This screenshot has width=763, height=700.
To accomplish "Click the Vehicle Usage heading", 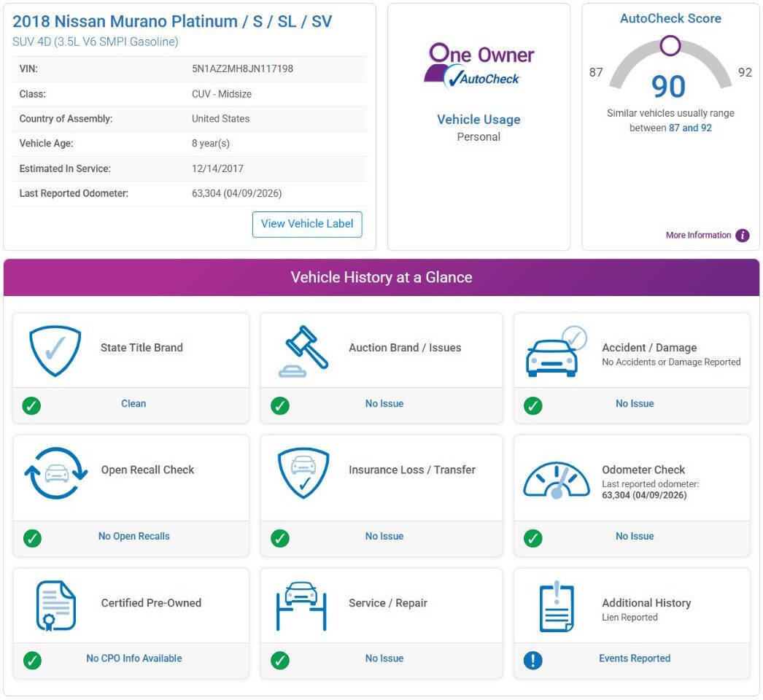I will tap(479, 120).
